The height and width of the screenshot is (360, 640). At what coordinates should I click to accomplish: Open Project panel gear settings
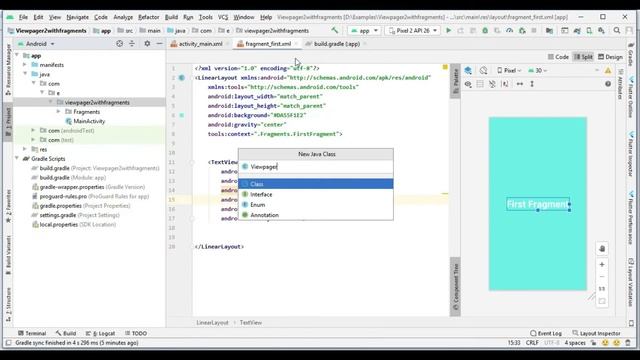click(x=147, y=44)
